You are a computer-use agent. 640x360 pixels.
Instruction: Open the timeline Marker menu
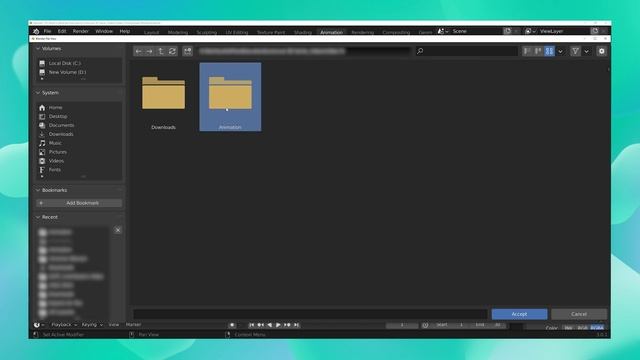pyautogui.click(x=133, y=325)
